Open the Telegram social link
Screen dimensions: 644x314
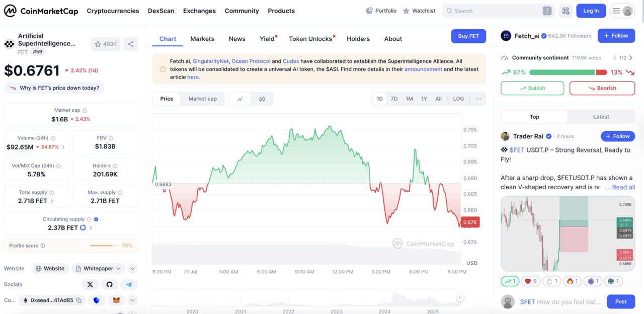(x=129, y=284)
